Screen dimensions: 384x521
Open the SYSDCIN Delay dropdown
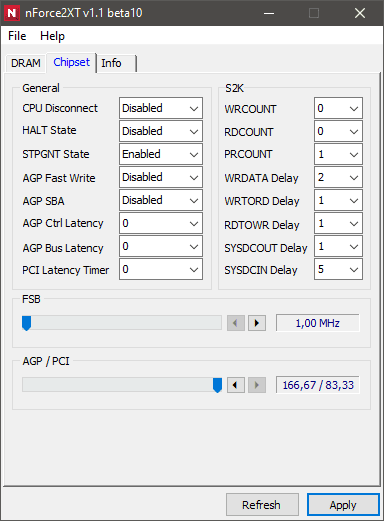(x=338, y=269)
